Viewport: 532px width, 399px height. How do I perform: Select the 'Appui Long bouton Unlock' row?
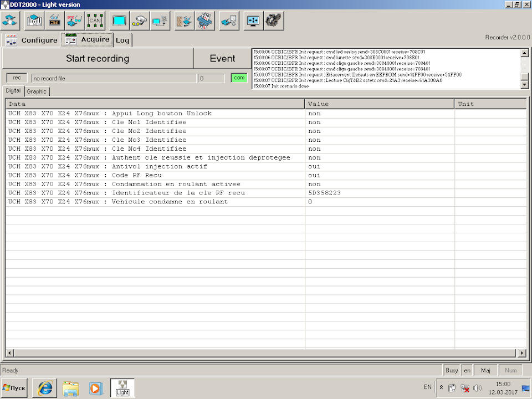(x=266, y=113)
